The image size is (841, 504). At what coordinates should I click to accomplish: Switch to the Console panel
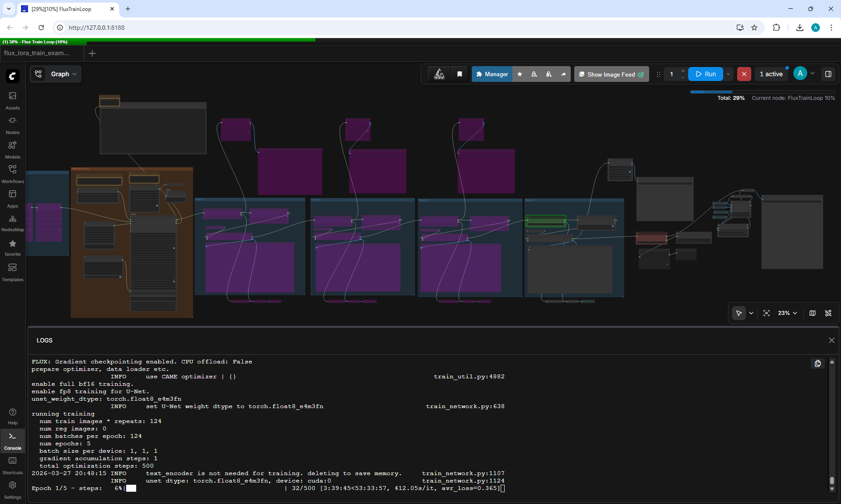pos(13,441)
